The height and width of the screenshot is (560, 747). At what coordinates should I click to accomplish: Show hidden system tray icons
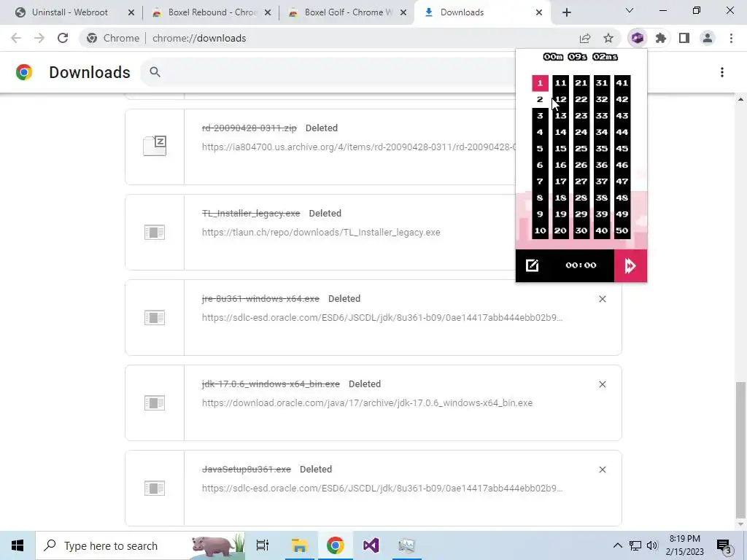coord(617,545)
